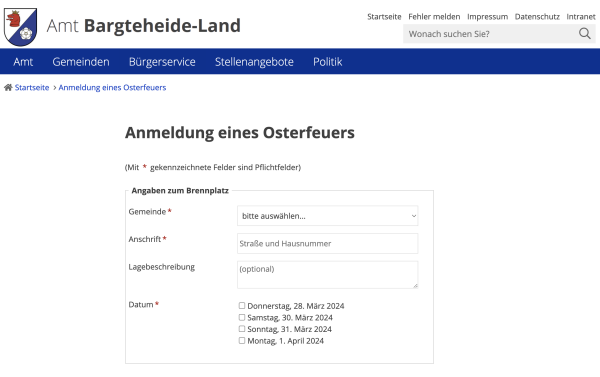Screen dimensions: 600x377
Task: Open the Politik navigation menu
Action: [328, 62]
